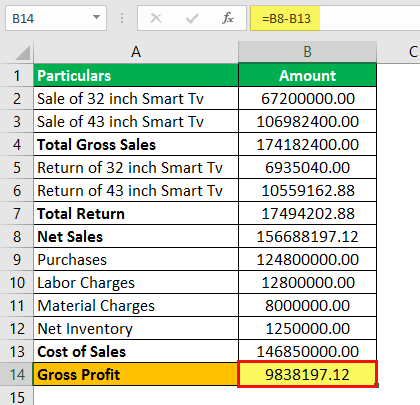
Task: Click the gross profit value 9838197.12
Action: tap(307, 374)
